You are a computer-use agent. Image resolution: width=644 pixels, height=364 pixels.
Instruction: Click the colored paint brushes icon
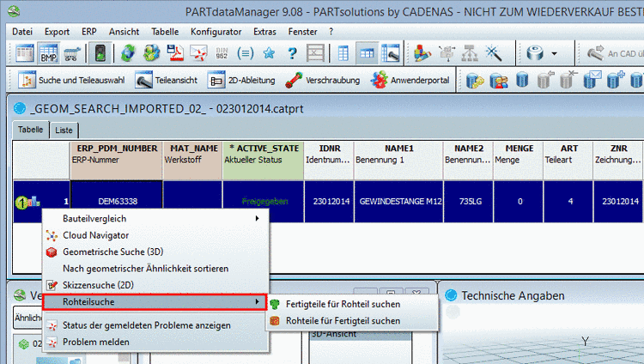click(x=422, y=53)
